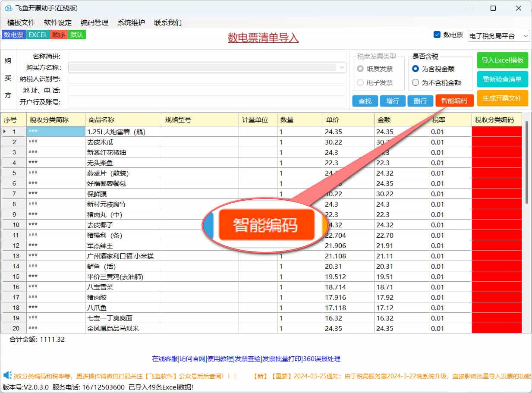Click the 导入Excel模板 button
The width and height of the screenshot is (532, 393).
tap(503, 60)
